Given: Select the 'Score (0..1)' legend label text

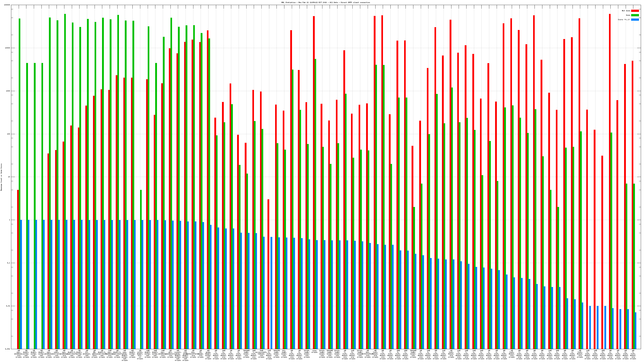Looking at the screenshot, I should [x=624, y=20].
